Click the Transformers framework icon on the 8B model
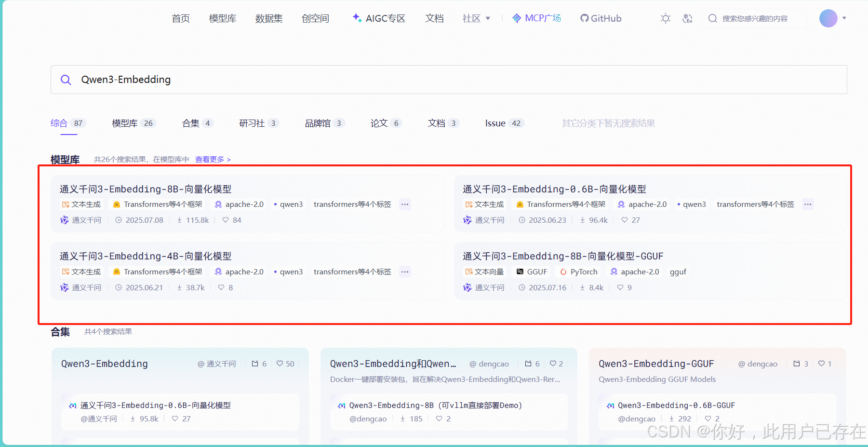This screenshot has height=447, width=868. point(116,204)
